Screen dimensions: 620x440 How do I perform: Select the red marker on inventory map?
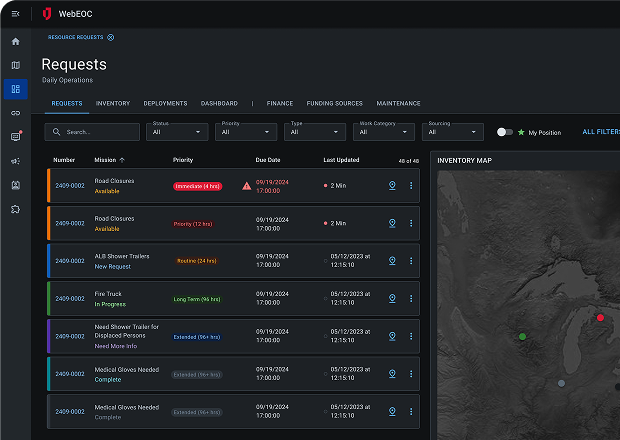point(600,317)
